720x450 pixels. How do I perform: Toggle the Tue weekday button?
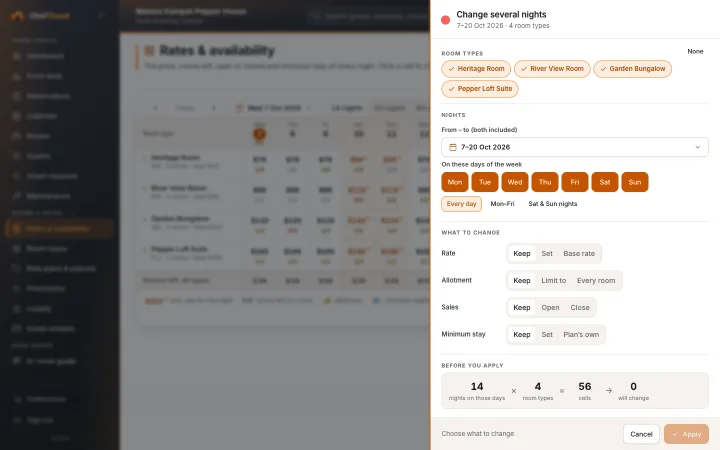[x=485, y=182]
